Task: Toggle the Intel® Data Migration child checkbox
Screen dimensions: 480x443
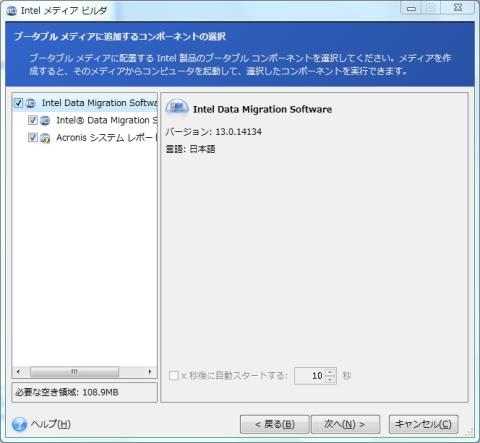Action: [33, 120]
